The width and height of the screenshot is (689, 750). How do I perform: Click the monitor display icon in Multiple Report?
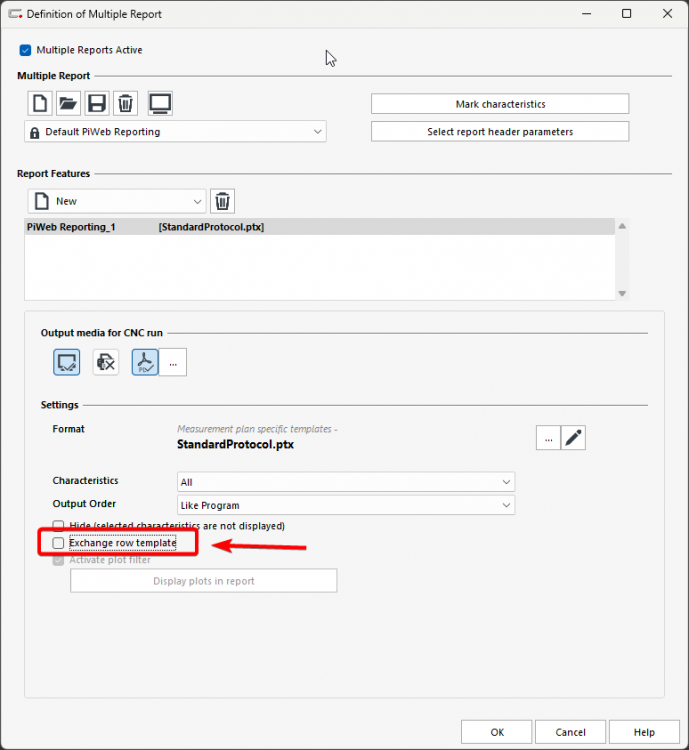point(160,103)
